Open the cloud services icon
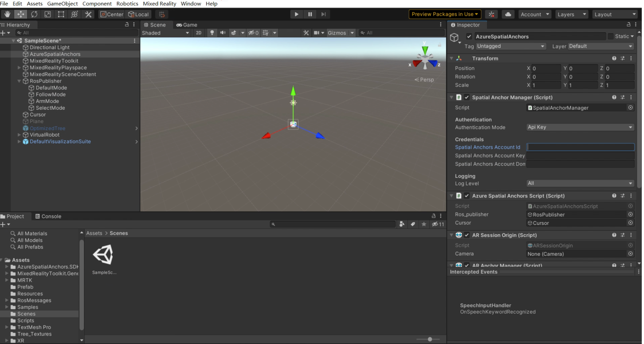This screenshot has width=644, height=344. pyautogui.click(x=508, y=14)
